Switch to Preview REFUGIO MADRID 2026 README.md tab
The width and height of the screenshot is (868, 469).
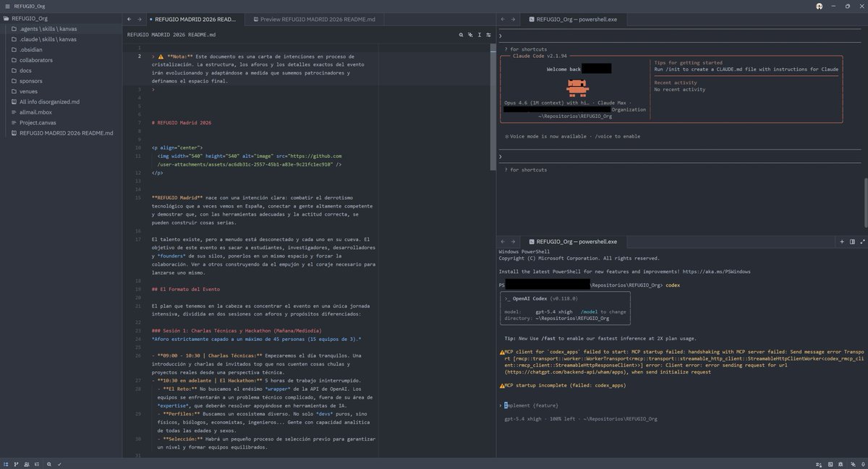pyautogui.click(x=315, y=20)
